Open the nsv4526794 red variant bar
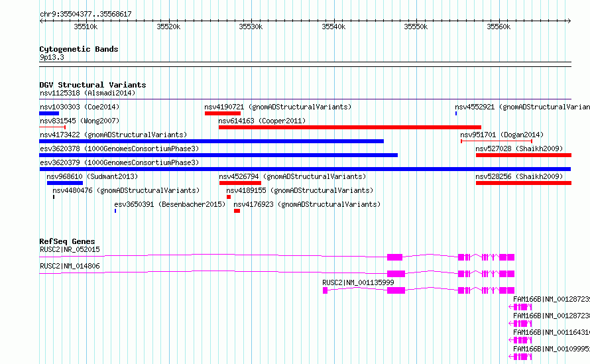The height and width of the screenshot is (364, 590). 240,183
